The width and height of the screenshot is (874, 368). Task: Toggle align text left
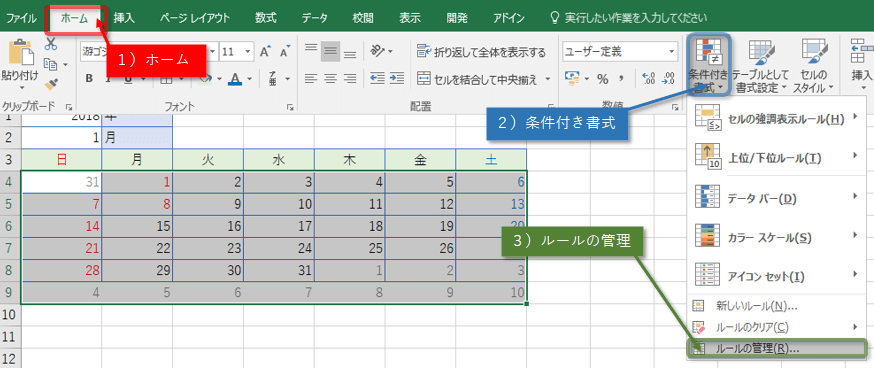312,78
